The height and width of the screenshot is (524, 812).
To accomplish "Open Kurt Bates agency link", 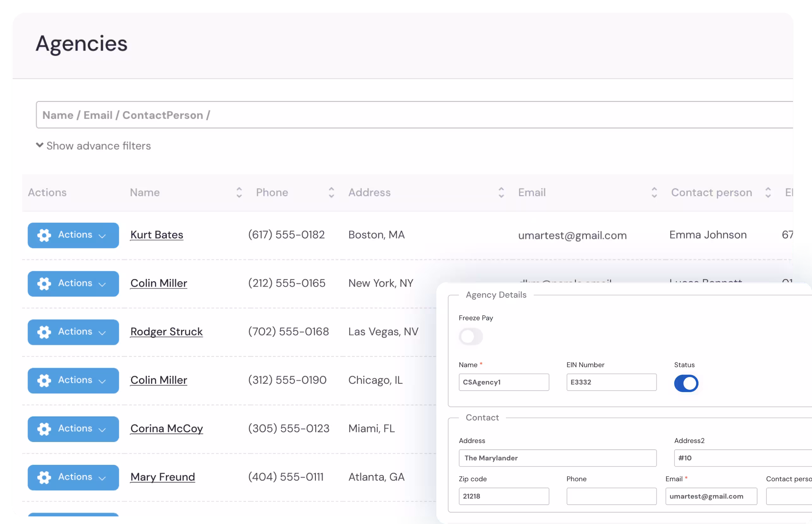I will (157, 235).
